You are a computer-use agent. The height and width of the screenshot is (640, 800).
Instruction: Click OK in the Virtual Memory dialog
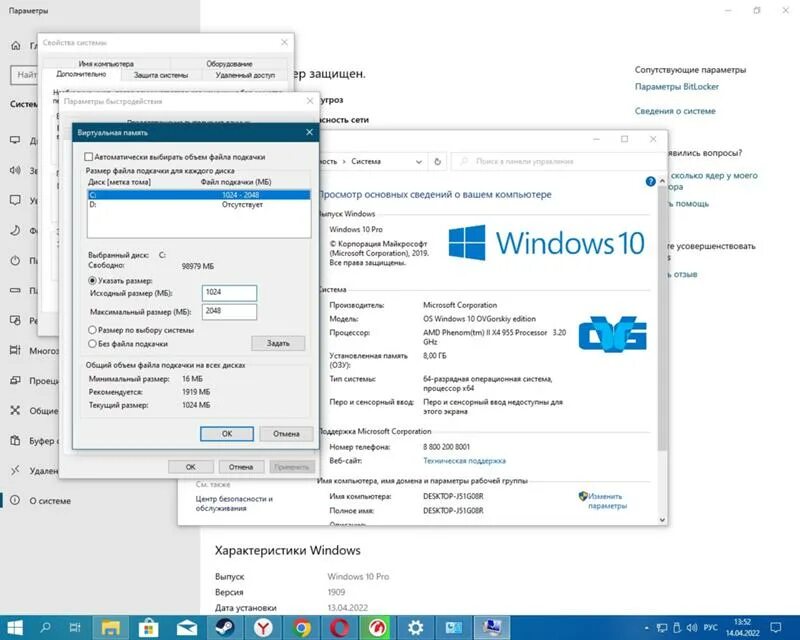(x=227, y=434)
